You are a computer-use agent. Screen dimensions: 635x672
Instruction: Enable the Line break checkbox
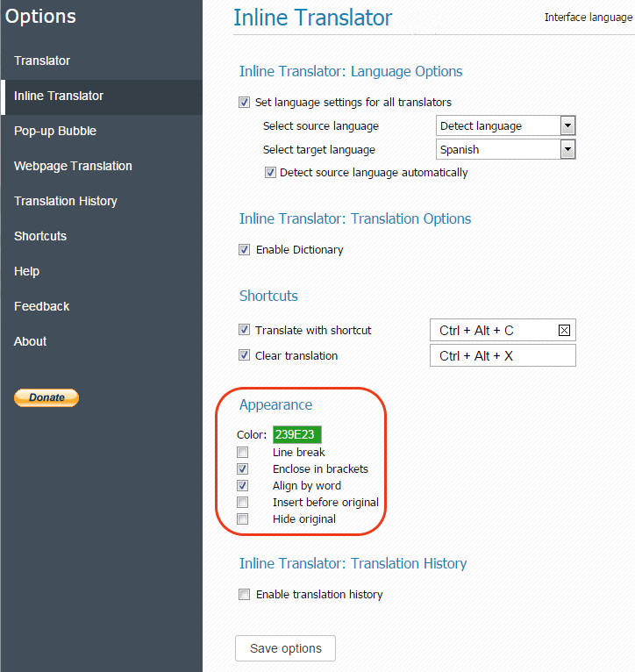243,452
